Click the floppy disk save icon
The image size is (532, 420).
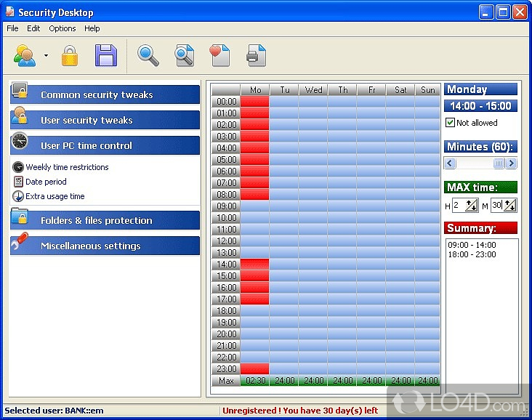pyautogui.click(x=106, y=55)
